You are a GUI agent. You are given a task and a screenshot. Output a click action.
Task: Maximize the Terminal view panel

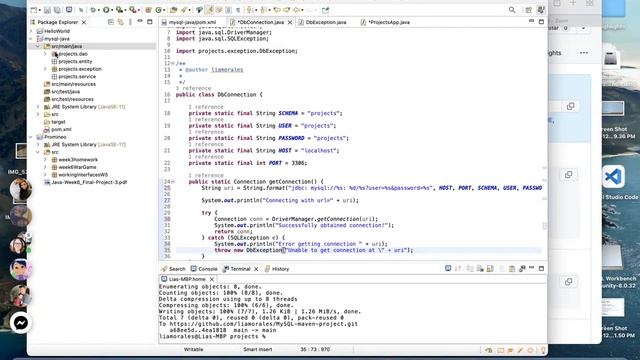click(541, 269)
